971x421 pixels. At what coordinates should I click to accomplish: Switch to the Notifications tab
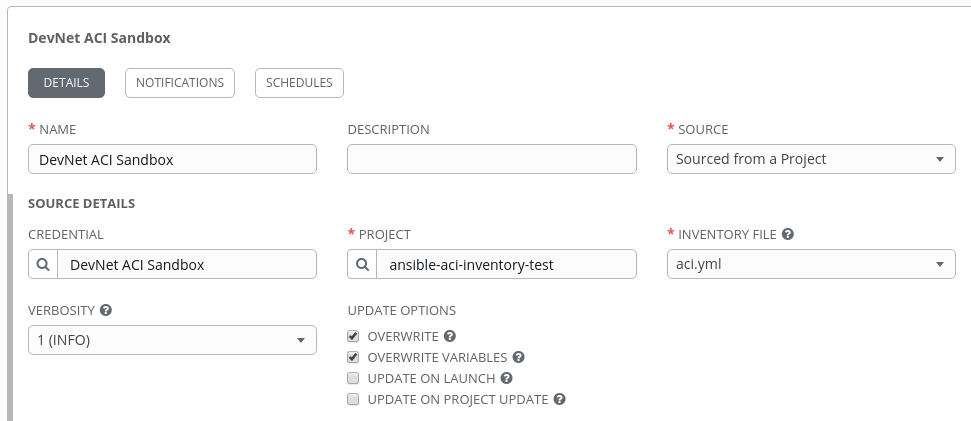[x=180, y=83]
